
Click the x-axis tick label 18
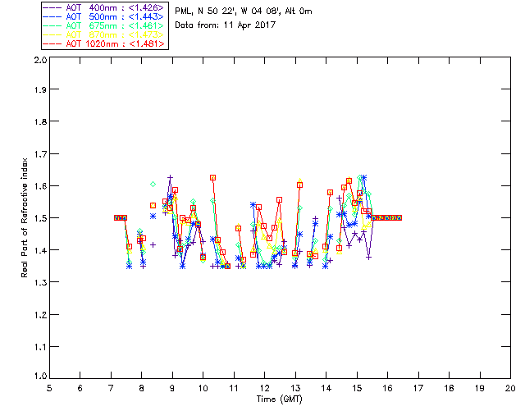pos(449,388)
